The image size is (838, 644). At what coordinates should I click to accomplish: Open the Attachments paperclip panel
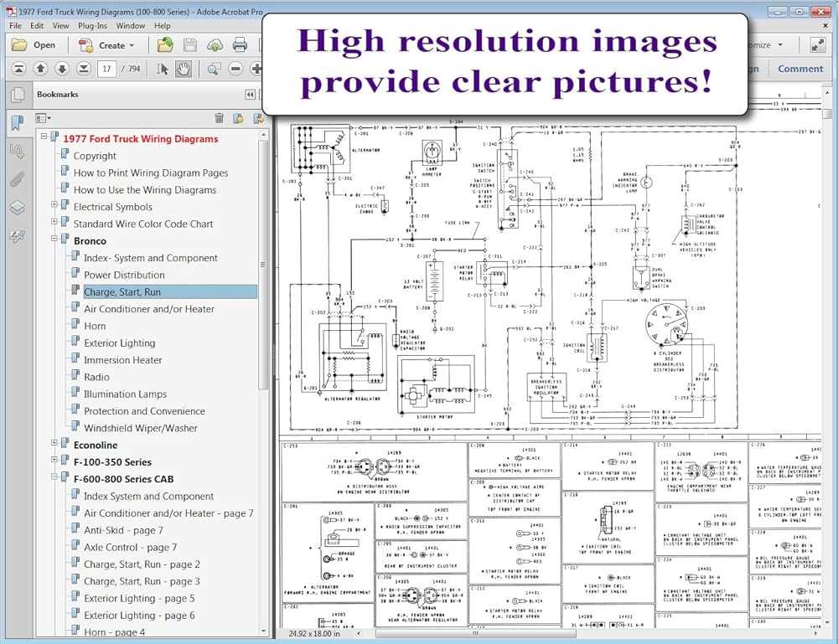click(x=17, y=180)
